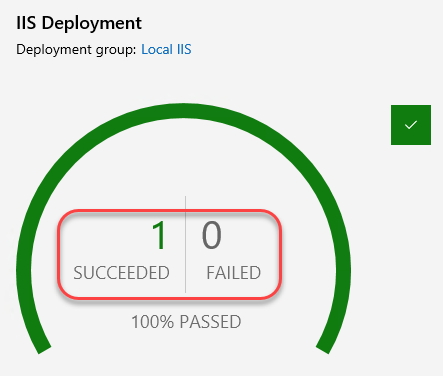Select the IIS Deployment title
Viewport: 443px width, 376px height.
[79, 23]
